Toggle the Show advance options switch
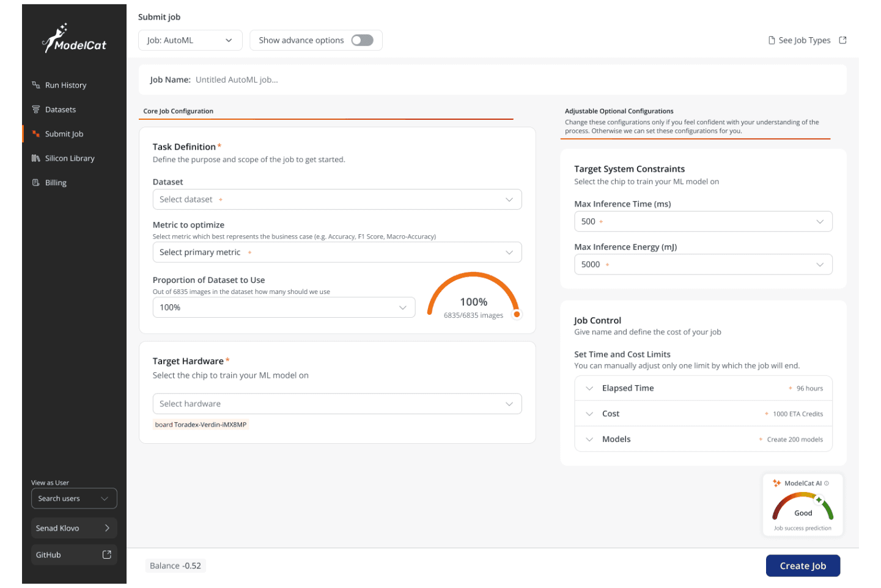Viewport: 881px width, 588px height. point(362,40)
